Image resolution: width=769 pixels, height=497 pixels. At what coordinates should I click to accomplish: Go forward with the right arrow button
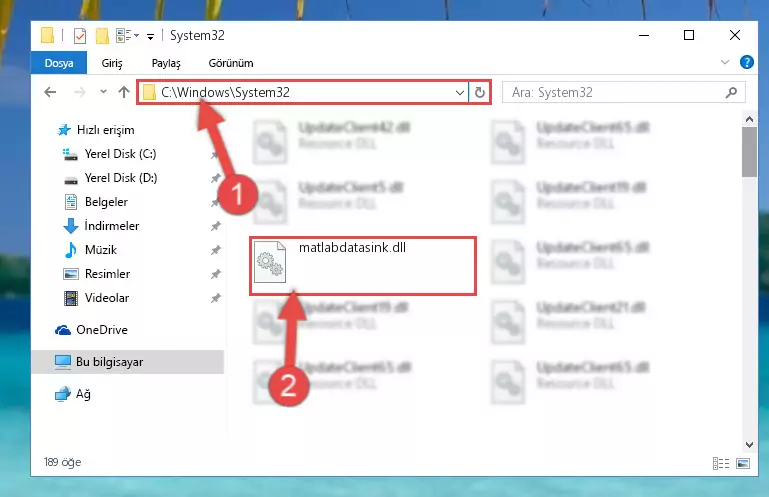tap(79, 92)
